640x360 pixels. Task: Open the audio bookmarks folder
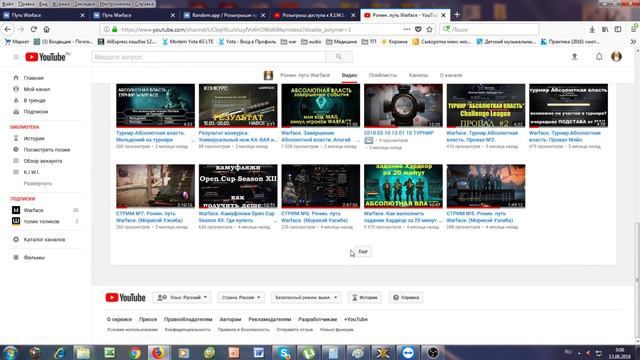[311, 42]
